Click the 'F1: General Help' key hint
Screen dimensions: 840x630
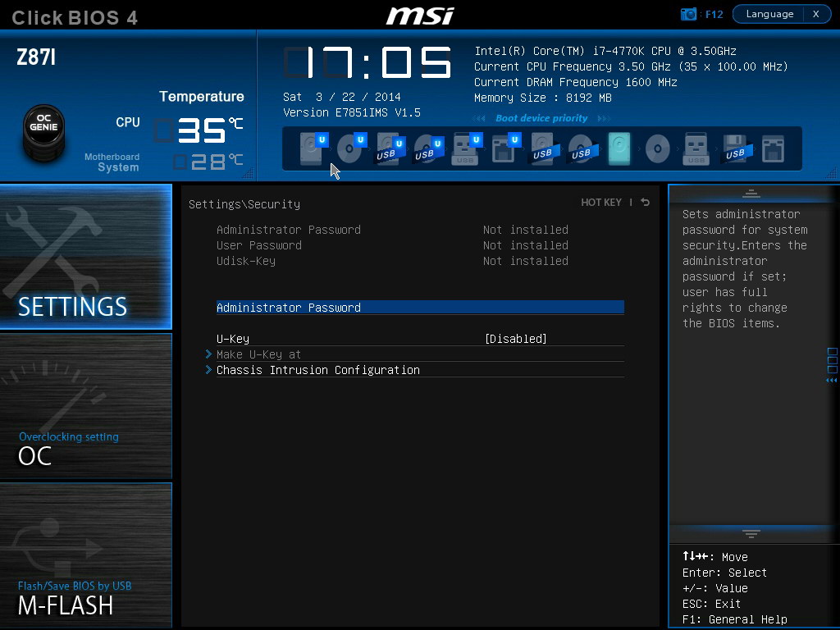pyautogui.click(x=734, y=619)
